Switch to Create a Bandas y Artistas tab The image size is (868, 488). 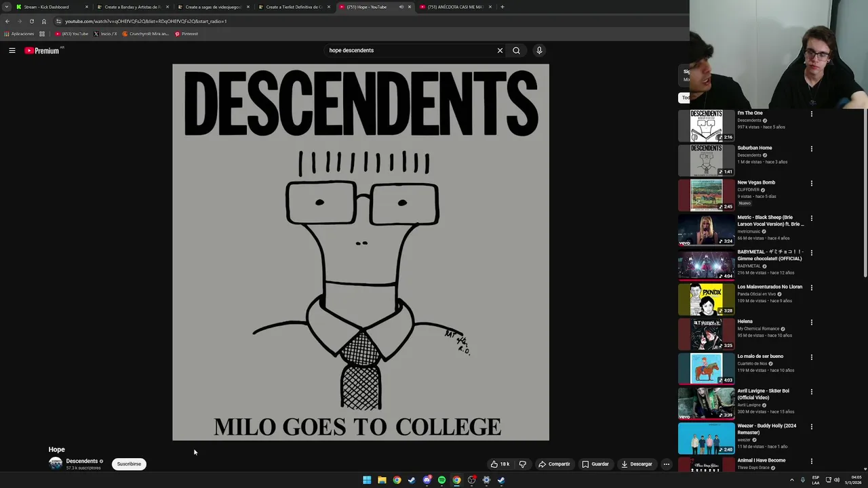click(x=132, y=7)
